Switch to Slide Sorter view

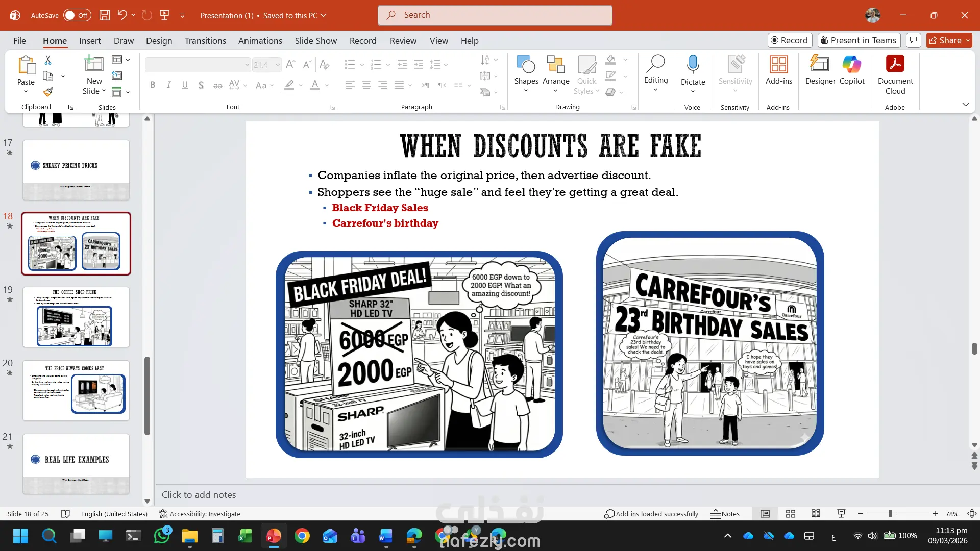coord(790,514)
